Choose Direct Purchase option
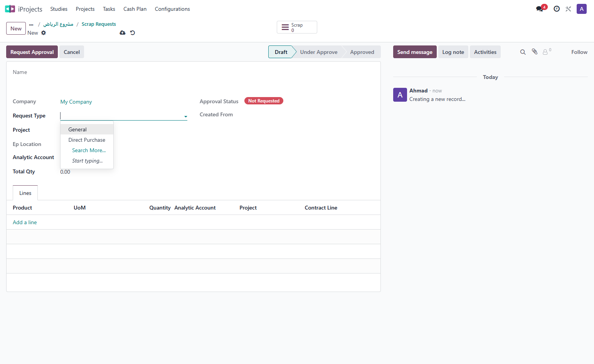The width and height of the screenshot is (594, 364). click(87, 140)
